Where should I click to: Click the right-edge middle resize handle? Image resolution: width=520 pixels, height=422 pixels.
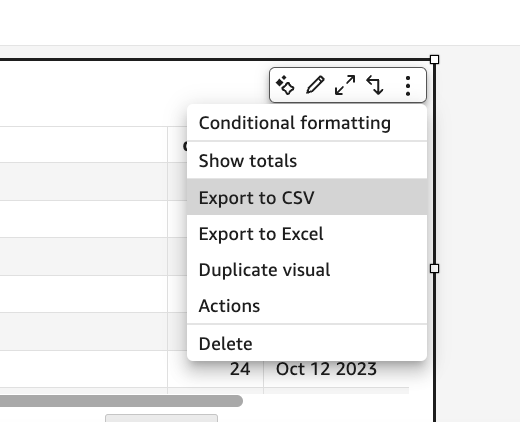(x=434, y=269)
